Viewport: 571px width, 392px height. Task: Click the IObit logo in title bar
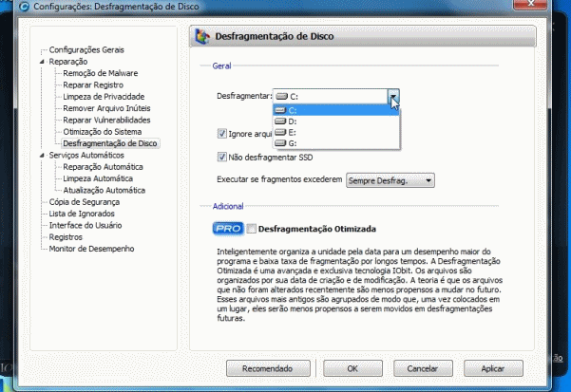coord(24,7)
